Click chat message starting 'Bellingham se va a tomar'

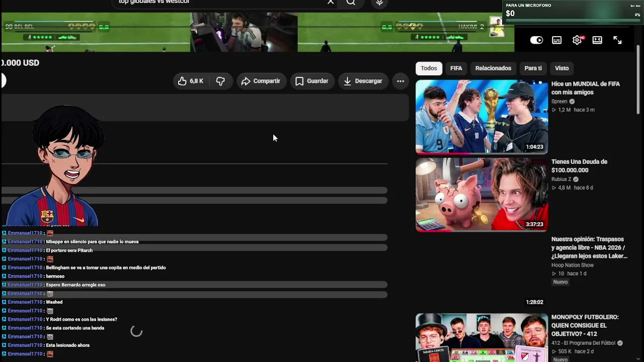106,267
